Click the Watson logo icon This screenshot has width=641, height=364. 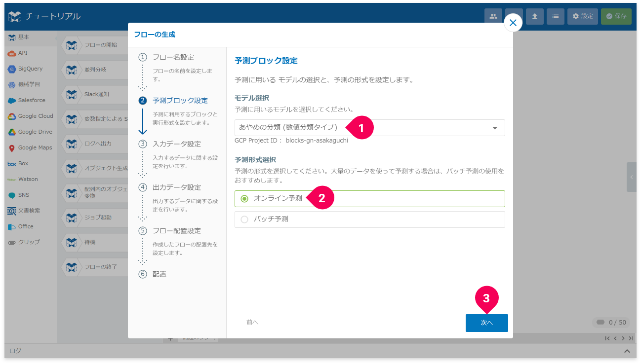pos(12,180)
